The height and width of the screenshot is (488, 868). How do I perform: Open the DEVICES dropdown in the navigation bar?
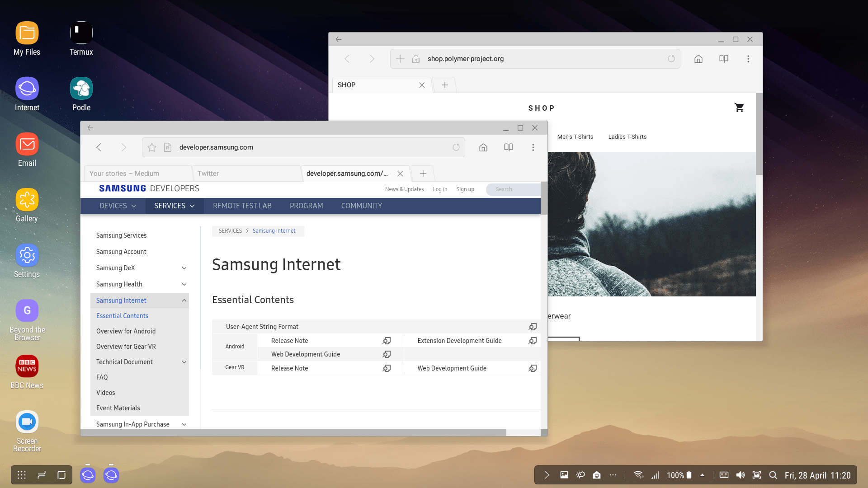[x=118, y=206]
